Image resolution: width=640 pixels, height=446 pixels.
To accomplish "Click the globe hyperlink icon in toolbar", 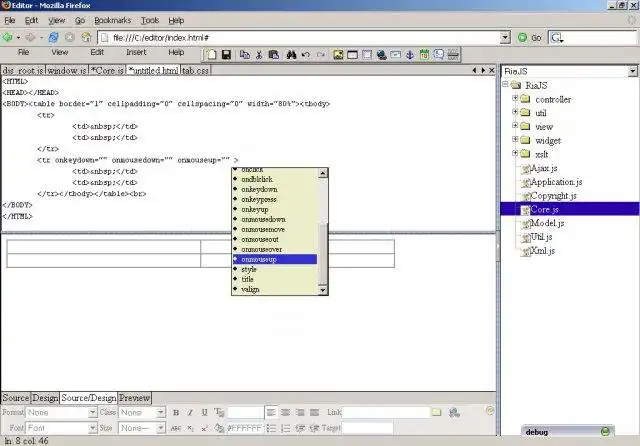I will click(382, 54).
